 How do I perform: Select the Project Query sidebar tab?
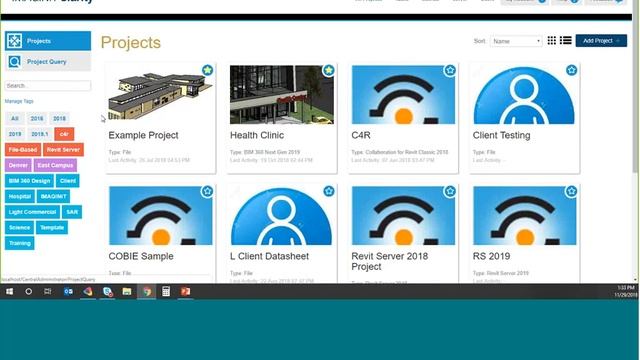point(48,62)
